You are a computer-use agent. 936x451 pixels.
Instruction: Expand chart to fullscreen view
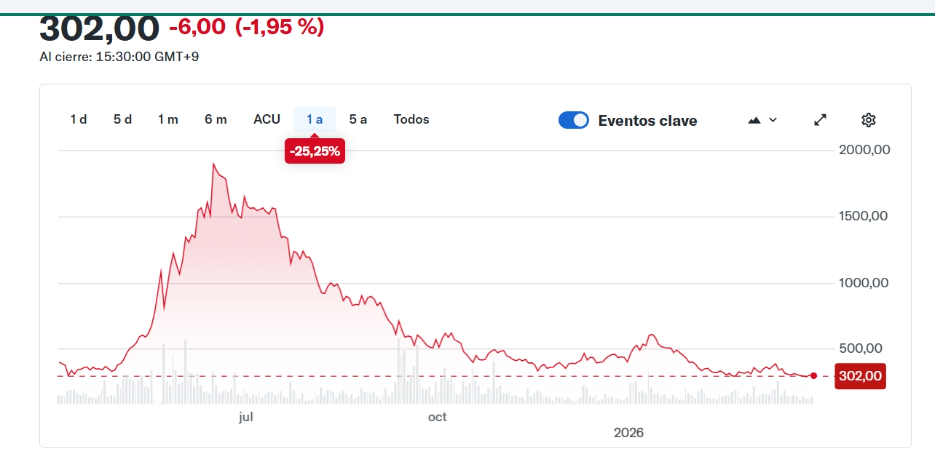820,120
